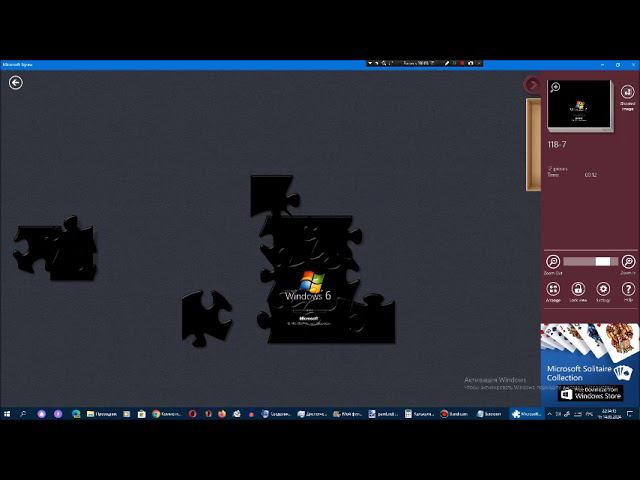Open the wooden piece tray
Screen dimensions: 640x480
[x=533, y=144]
